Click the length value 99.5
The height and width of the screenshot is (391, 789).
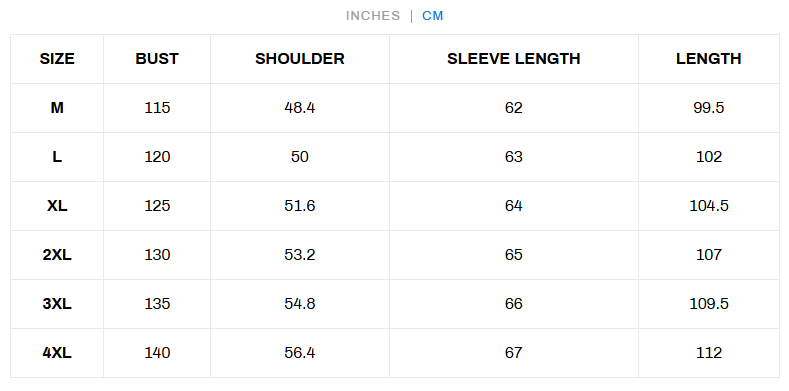[x=708, y=108]
